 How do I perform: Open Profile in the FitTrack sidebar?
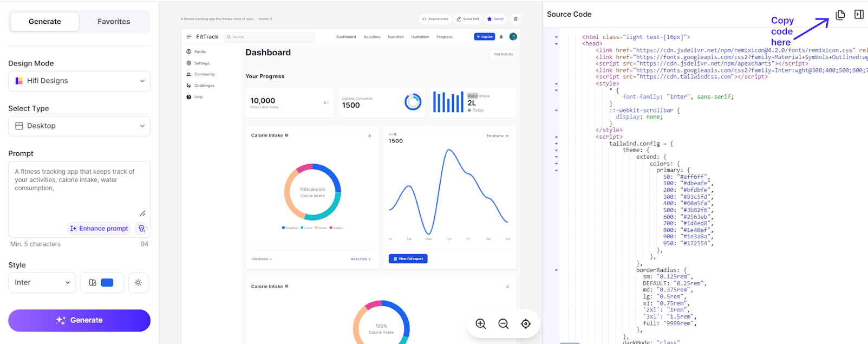coord(196,52)
